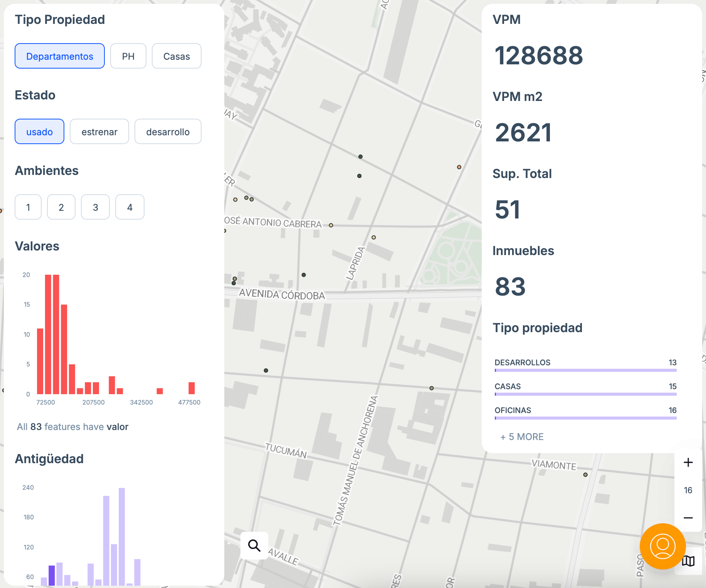Click the rightmost Valores histogram bar
706x588 pixels.
click(192, 388)
